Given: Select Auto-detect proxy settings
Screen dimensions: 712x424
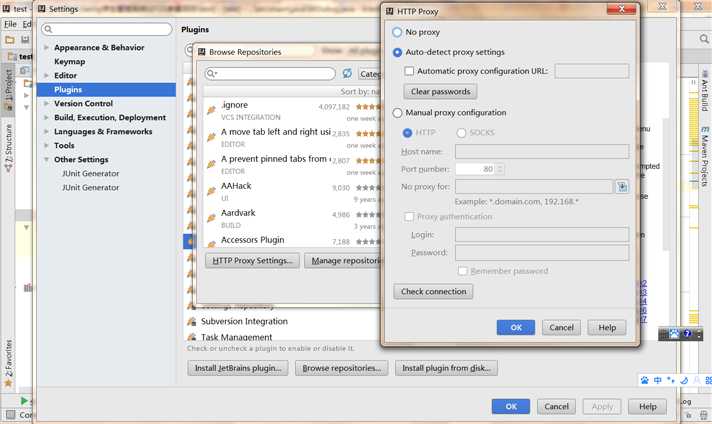Looking at the screenshot, I should tap(397, 52).
